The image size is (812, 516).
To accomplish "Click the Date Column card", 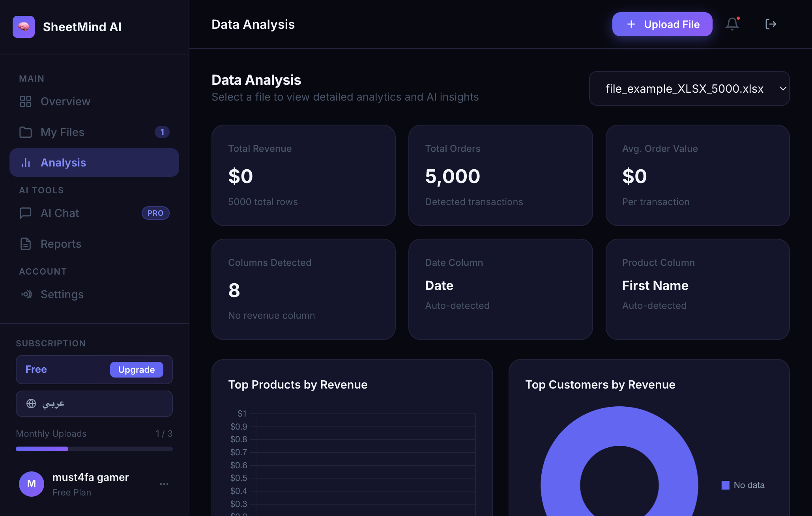I will [x=500, y=289].
